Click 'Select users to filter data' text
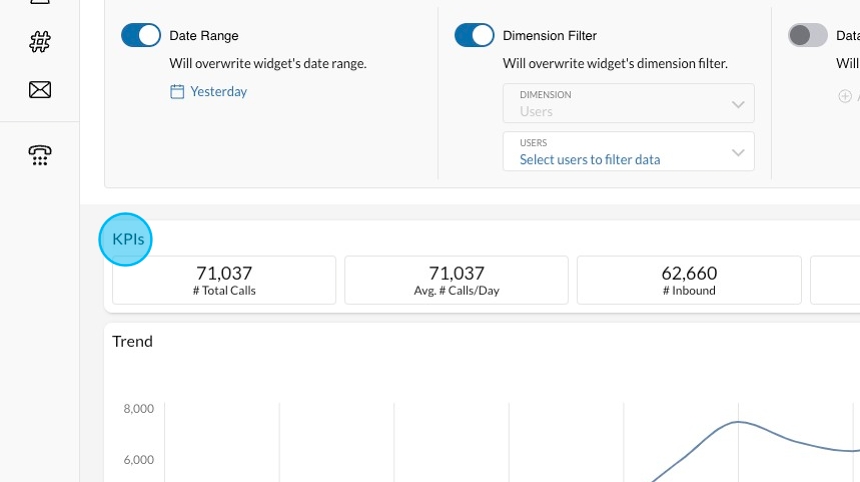 590,160
